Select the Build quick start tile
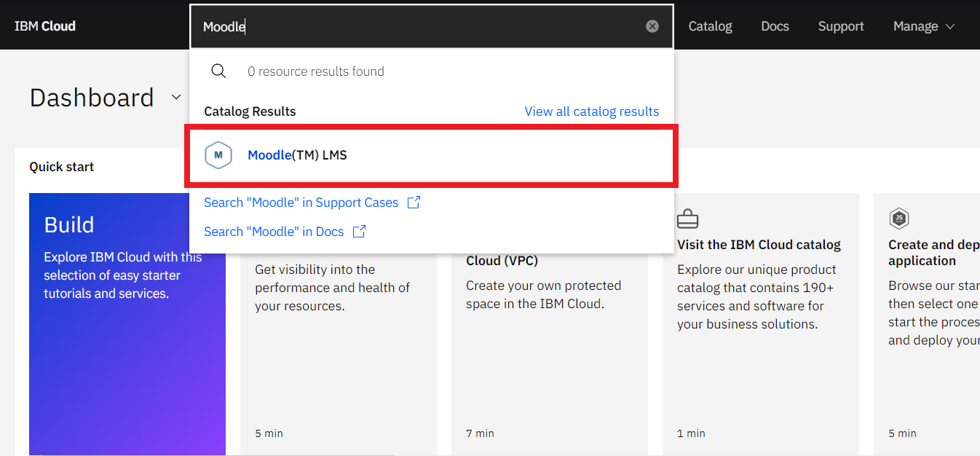 (127, 324)
